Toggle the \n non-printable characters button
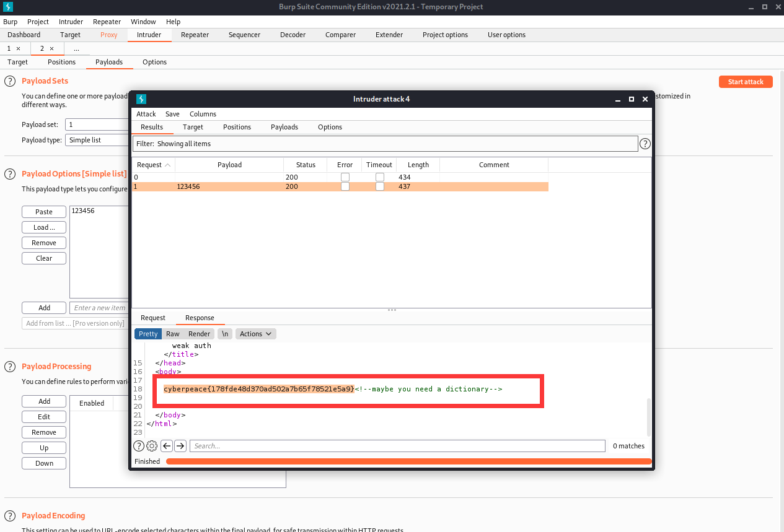The height and width of the screenshot is (532, 784). tap(225, 334)
